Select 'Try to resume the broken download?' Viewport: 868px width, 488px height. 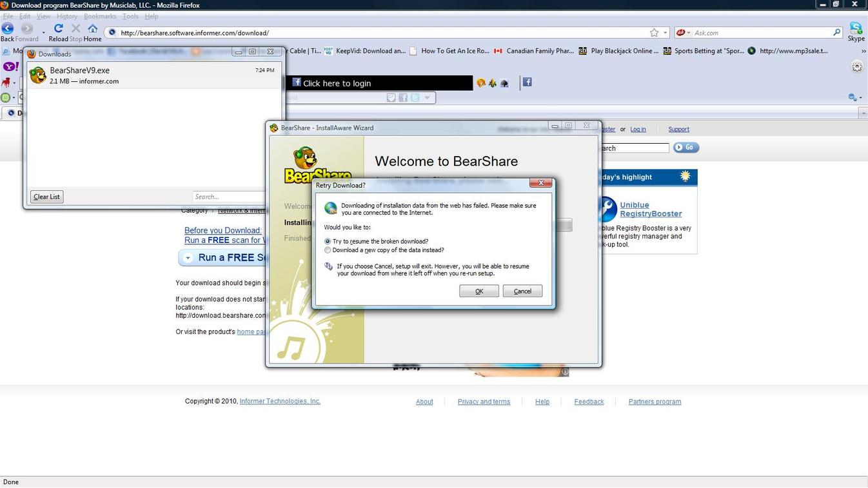pyautogui.click(x=376, y=241)
